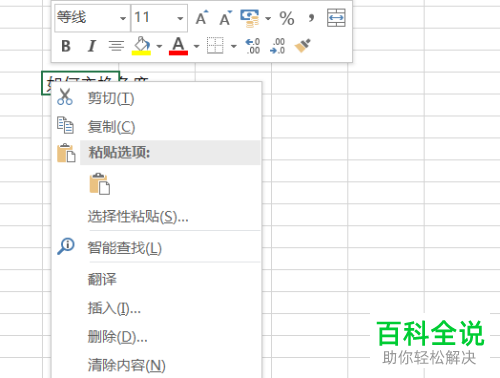Click the decrease font size icon
The image size is (500, 378).
coord(226,18)
